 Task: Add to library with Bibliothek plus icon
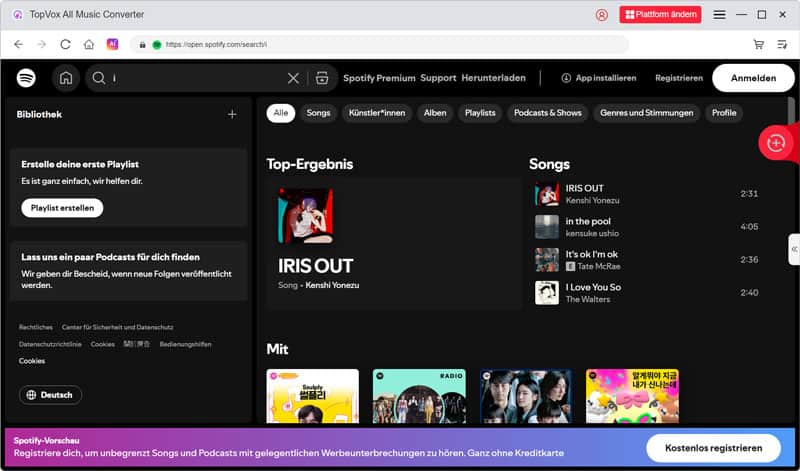232,114
